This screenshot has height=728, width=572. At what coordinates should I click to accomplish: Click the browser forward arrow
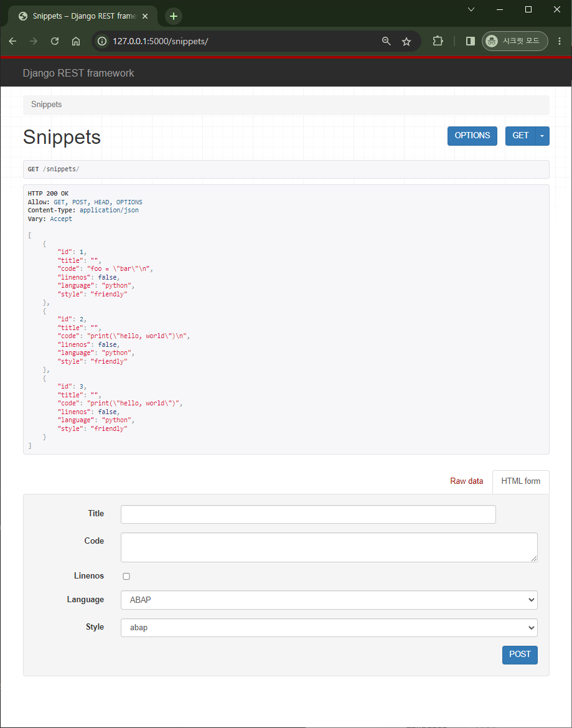[x=34, y=41]
